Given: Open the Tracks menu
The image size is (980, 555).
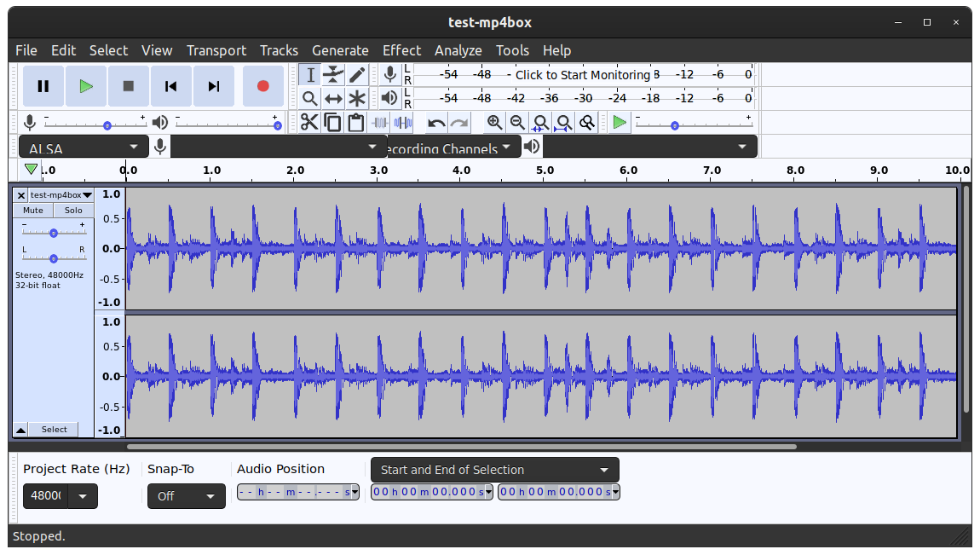Looking at the screenshot, I should pos(279,50).
